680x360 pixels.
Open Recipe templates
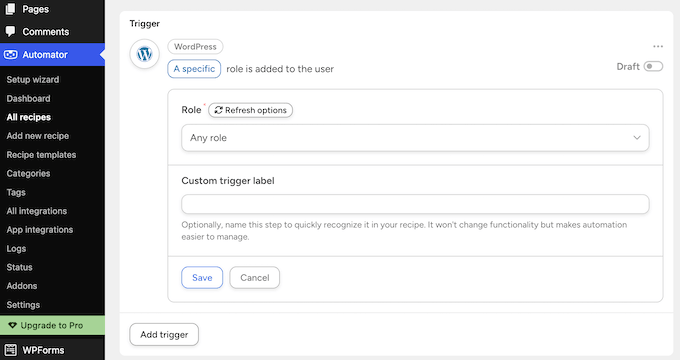point(41,155)
